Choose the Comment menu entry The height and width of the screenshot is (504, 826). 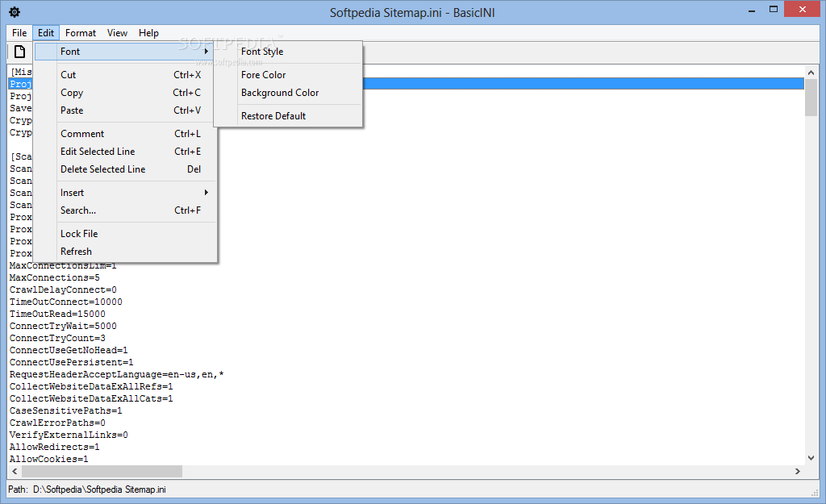tap(125, 134)
